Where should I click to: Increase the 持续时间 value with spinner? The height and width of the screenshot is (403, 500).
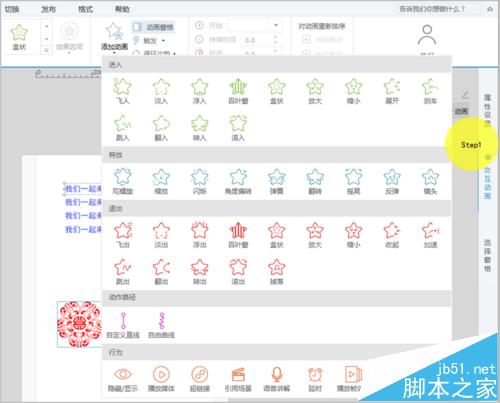click(x=275, y=37)
